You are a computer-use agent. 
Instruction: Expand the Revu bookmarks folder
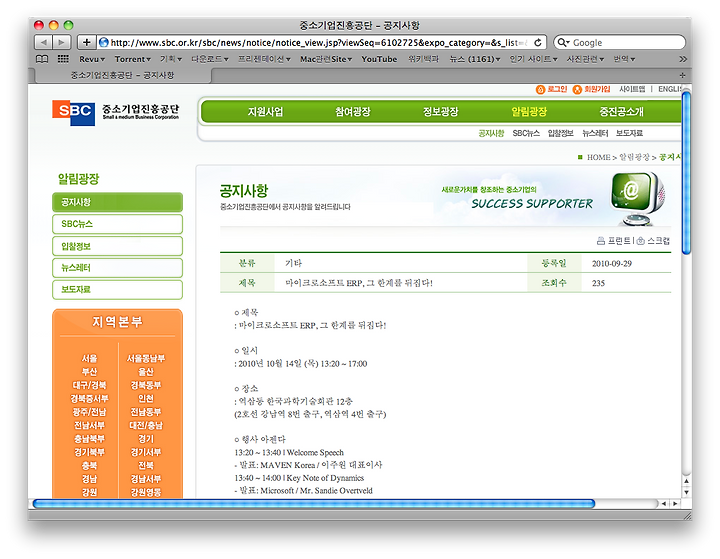coord(92,59)
